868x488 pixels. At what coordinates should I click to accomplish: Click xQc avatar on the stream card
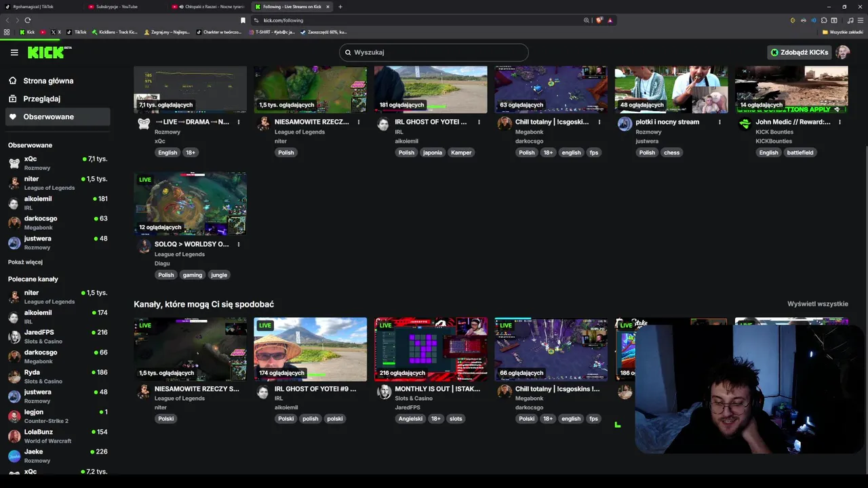pyautogui.click(x=143, y=123)
